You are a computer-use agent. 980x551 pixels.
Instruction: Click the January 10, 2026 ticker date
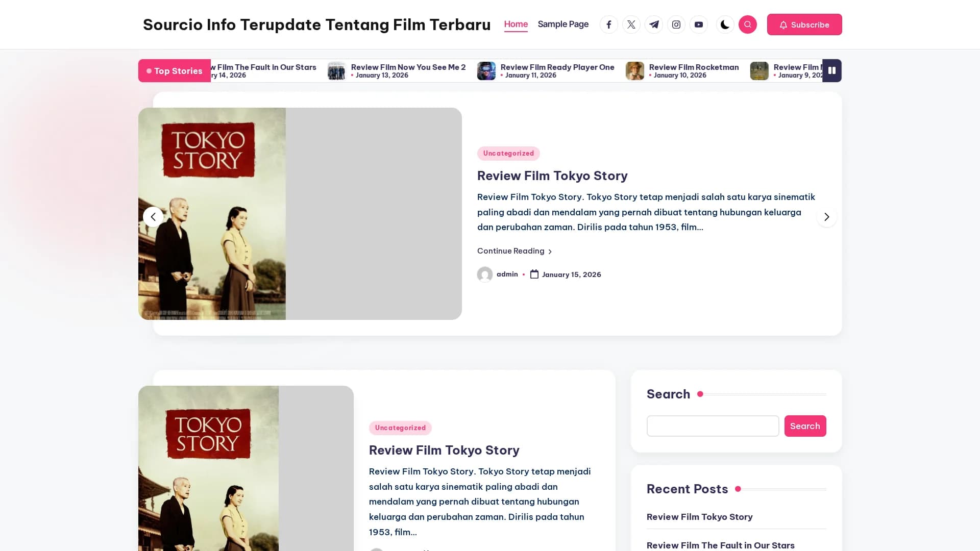click(680, 76)
